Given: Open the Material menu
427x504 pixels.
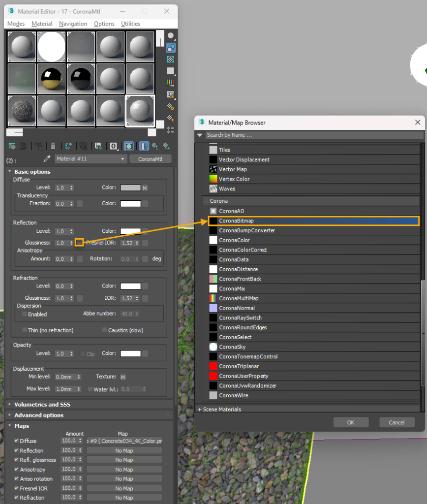Looking at the screenshot, I should point(42,24).
